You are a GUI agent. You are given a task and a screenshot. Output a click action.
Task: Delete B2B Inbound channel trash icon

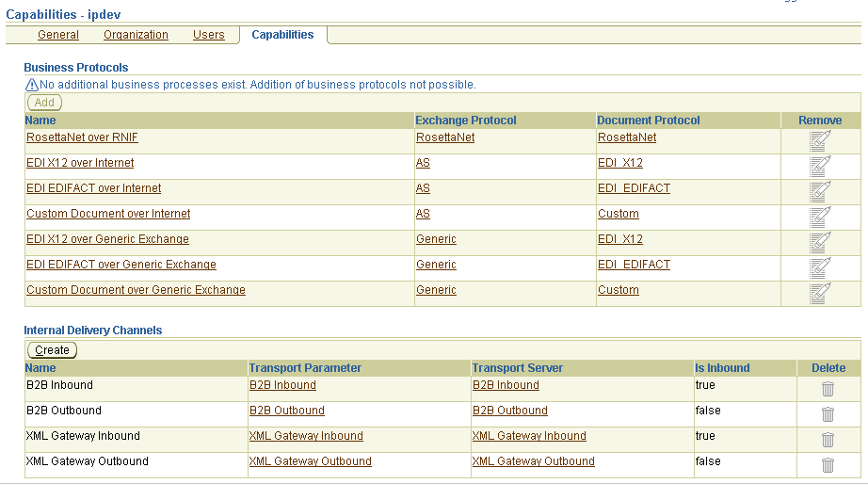coord(828,389)
